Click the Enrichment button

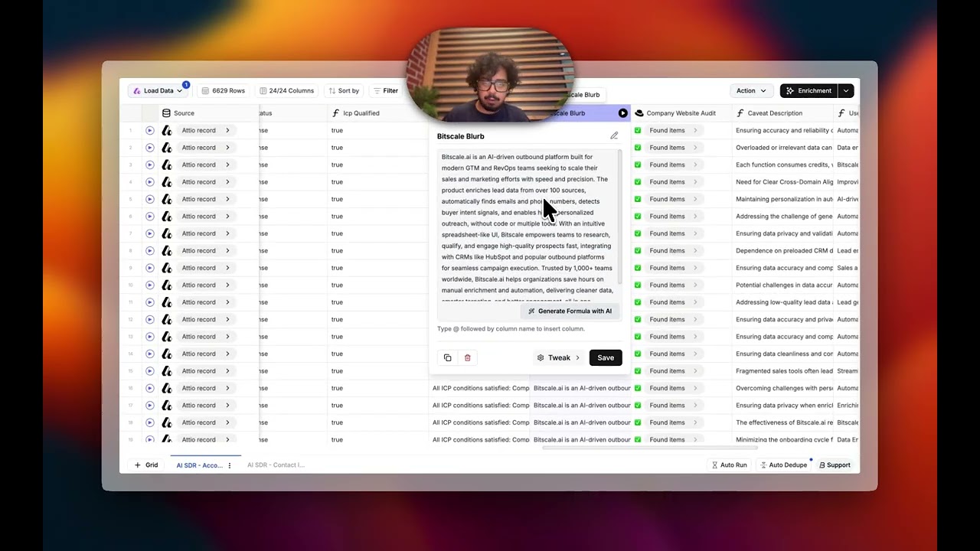808,90
